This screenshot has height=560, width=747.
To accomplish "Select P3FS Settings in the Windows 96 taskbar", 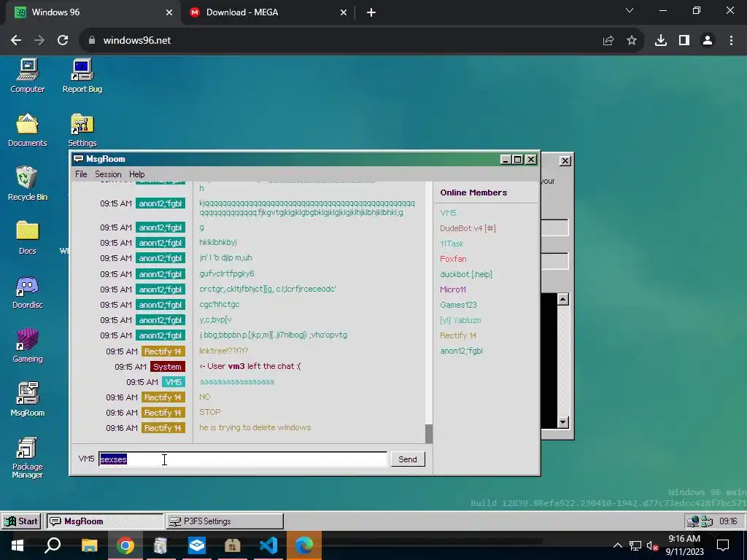I will coord(225,521).
